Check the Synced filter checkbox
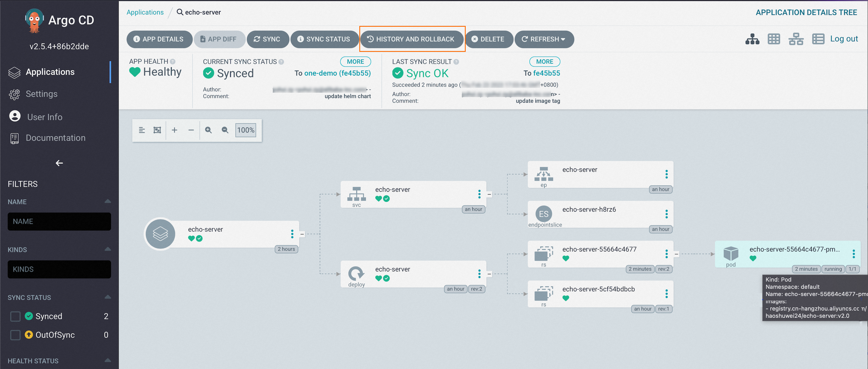Viewport: 868px width, 369px height. (15, 316)
